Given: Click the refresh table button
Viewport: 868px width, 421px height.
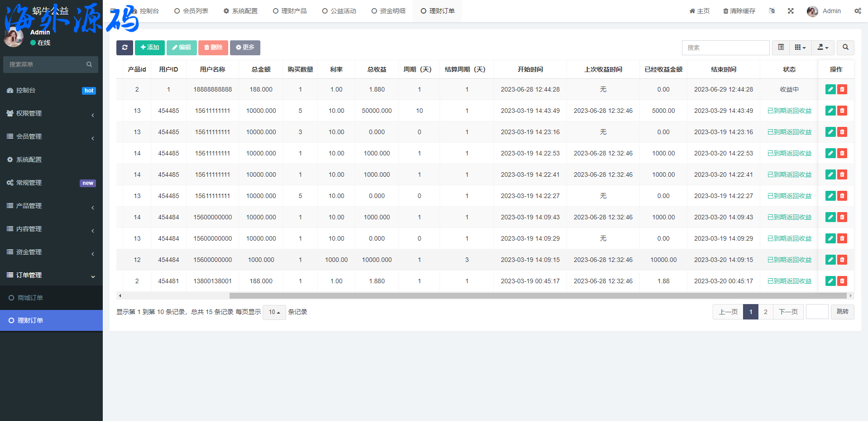Looking at the screenshot, I should (x=125, y=48).
